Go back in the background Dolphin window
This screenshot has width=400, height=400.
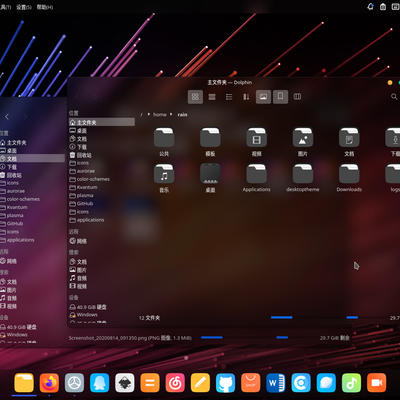7,117
